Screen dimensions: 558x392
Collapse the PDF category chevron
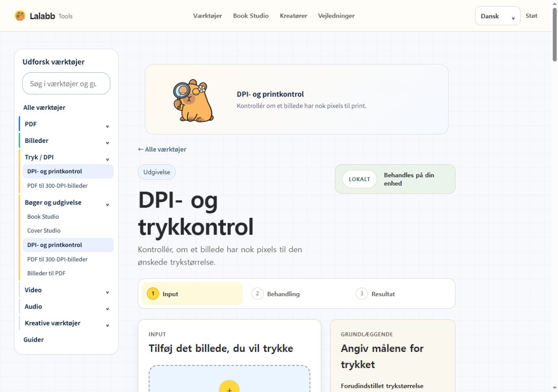[x=107, y=126]
